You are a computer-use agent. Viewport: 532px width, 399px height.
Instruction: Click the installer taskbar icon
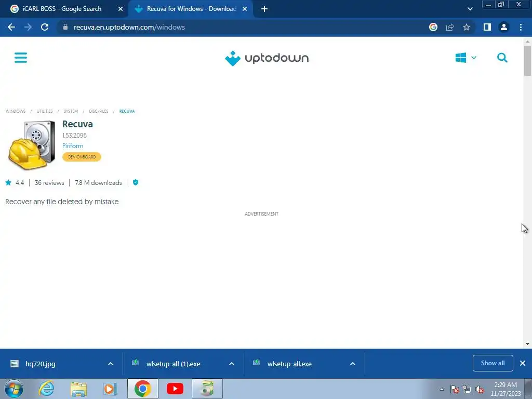pyautogui.click(x=207, y=389)
